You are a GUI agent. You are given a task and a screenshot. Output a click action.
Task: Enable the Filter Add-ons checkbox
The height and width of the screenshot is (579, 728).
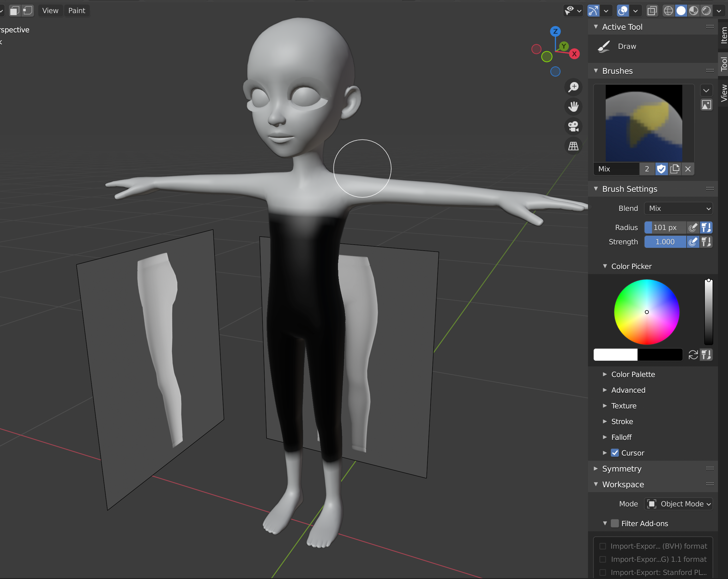coord(615,524)
